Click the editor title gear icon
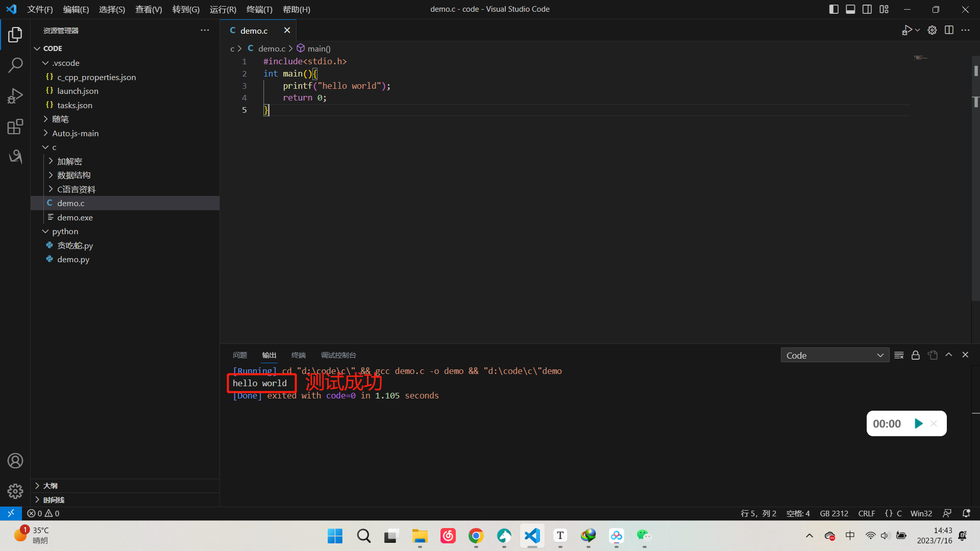980x551 pixels. (932, 30)
